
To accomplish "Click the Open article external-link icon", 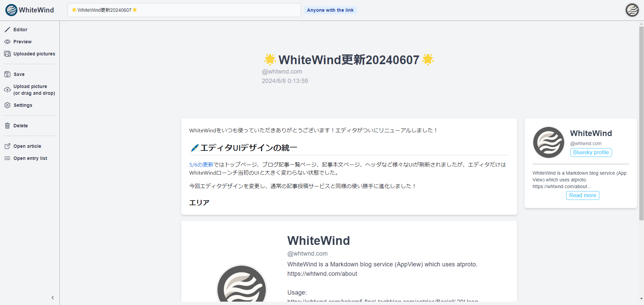I will point(7,146).
